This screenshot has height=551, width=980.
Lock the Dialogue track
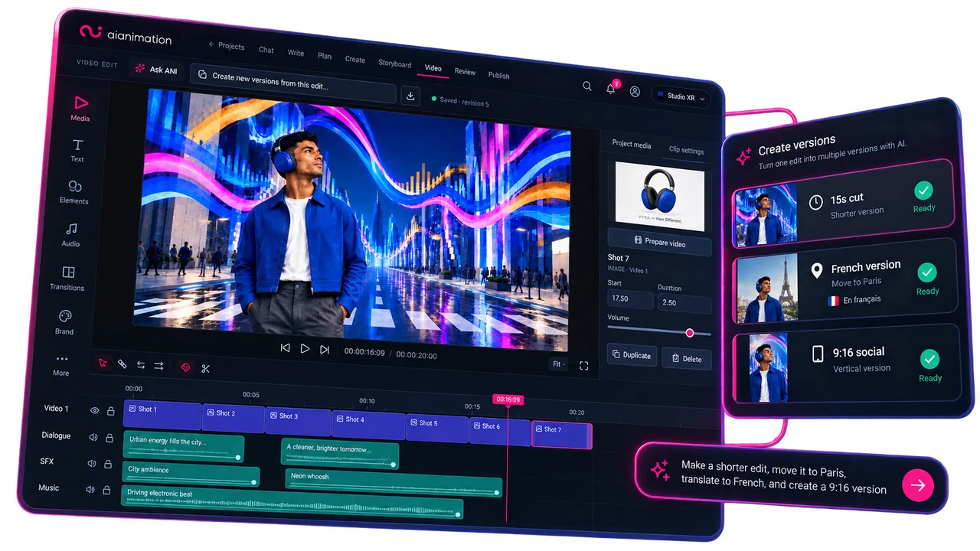(x=109, y=439)
